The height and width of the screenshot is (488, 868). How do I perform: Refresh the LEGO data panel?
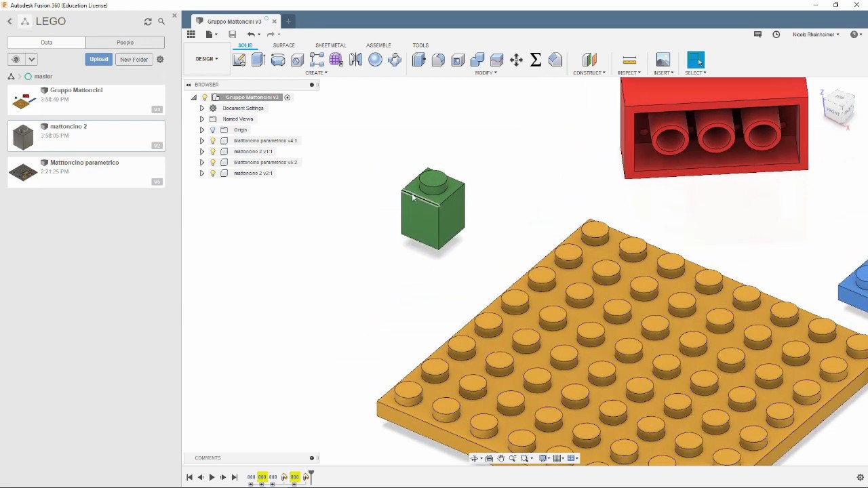(x=148, y=22)
